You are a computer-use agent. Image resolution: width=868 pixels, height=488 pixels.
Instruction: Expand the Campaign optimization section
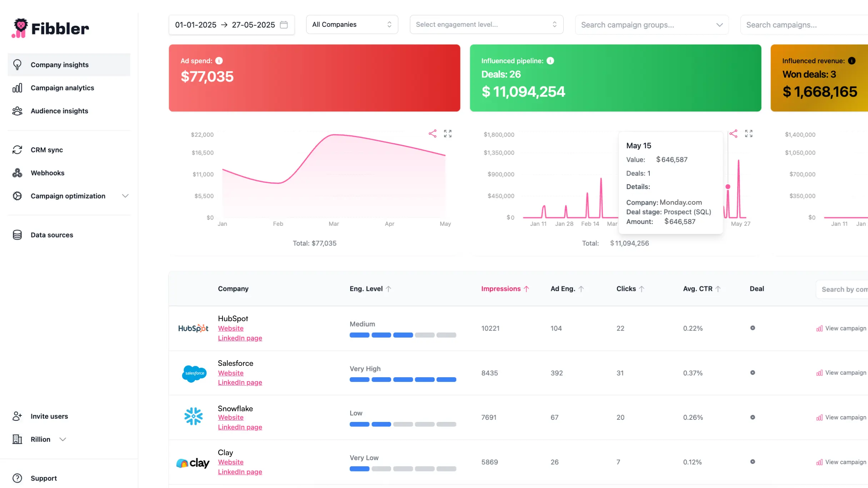tap(125, 196)
